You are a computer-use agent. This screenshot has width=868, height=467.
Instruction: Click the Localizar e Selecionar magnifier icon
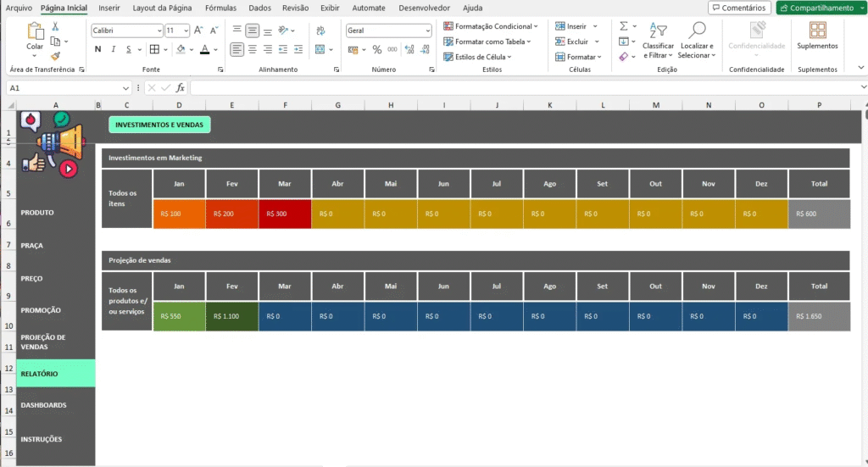(x=698, y=31)
